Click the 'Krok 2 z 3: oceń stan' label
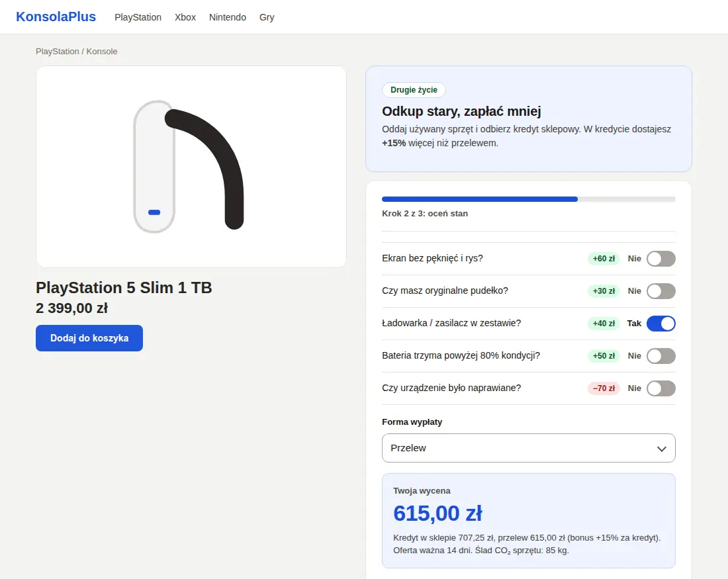Image resolution: width=728 pixels, height=579 pixels. (425, 214)
